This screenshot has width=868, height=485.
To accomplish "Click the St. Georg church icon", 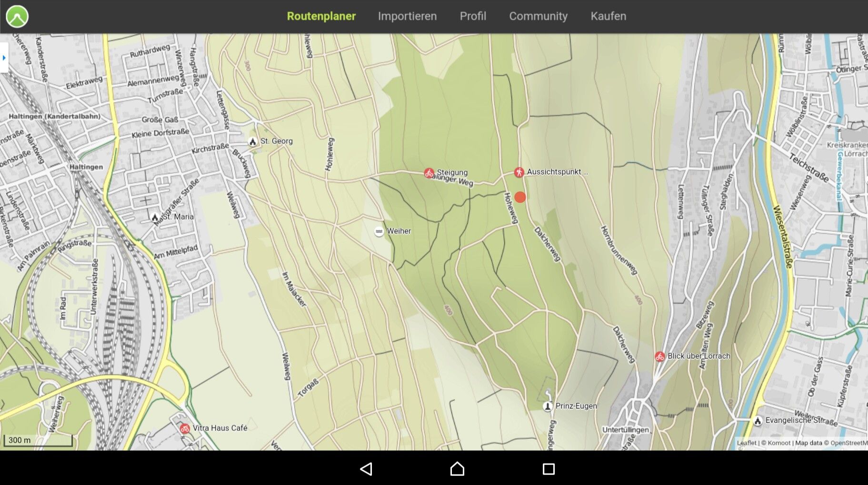I will 253,141.
